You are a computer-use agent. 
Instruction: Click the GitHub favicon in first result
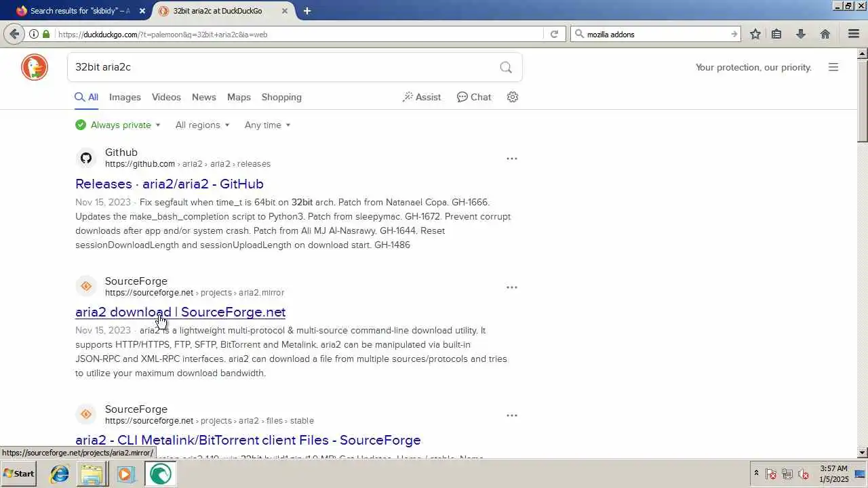coord(86,158)
